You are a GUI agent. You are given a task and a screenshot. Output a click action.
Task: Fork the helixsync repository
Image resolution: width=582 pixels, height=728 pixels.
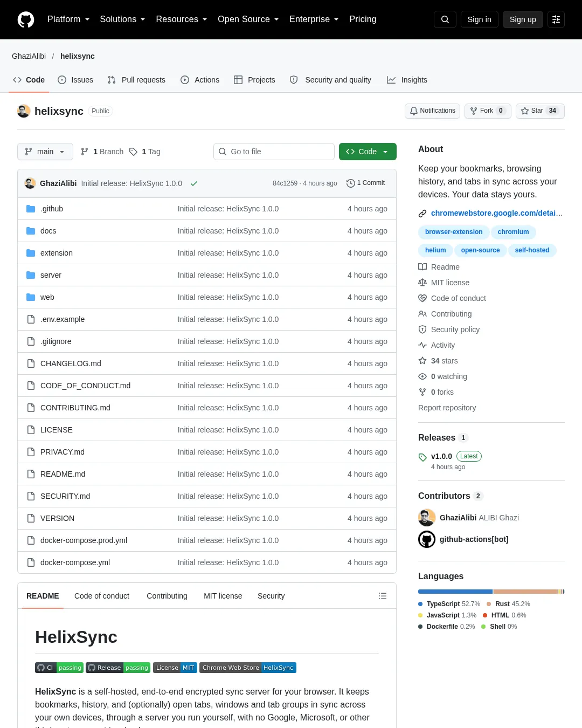pyautogui.click(x=488, y=111)
